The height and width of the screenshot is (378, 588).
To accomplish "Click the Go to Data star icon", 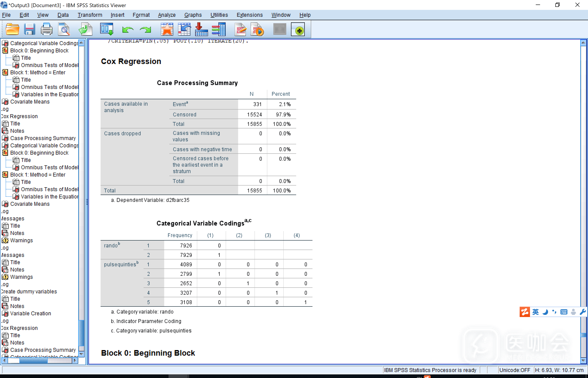I will pos(167,30).
